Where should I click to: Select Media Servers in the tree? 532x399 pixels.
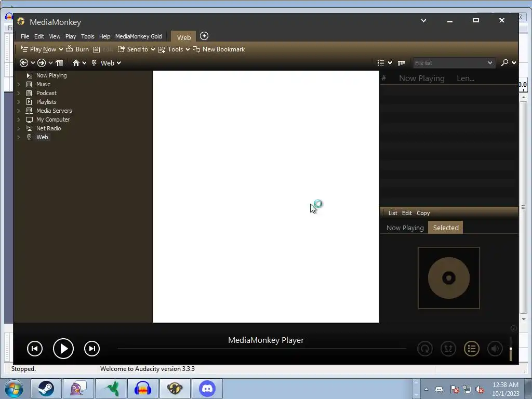pyautogui.click(x=54, y=111)
